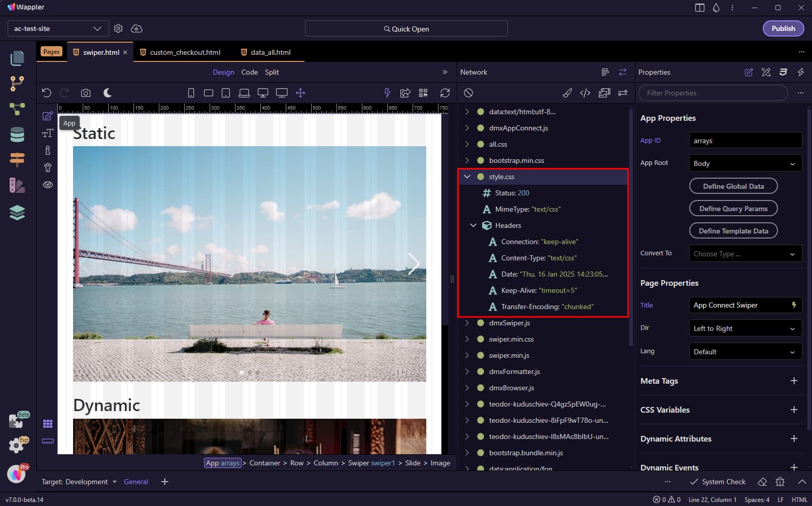
Task: Click dynamic binding bolt in Title field
Action: [794, 305]
